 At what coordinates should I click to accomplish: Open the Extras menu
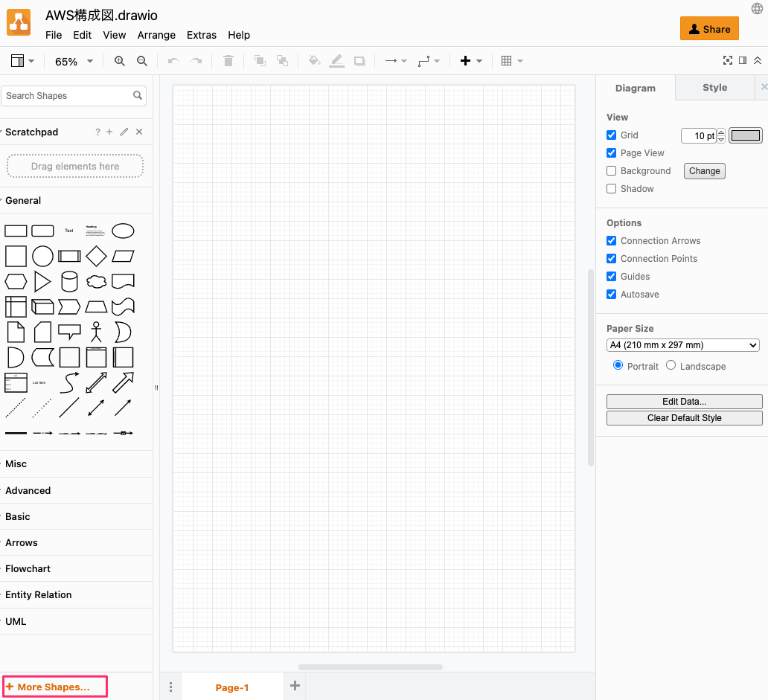pyautogui.click(x=202, y=35)
